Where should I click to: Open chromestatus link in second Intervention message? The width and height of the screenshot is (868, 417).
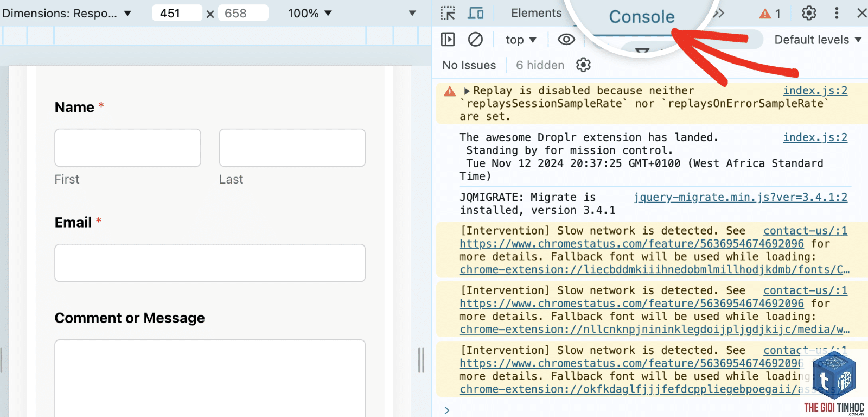tap(632, 304)
